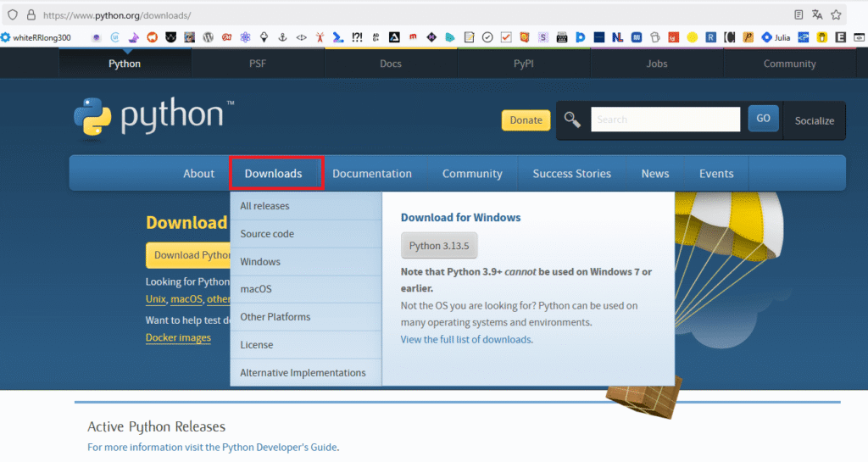Select Windows from the Downloads submenu

coord(260,262)
